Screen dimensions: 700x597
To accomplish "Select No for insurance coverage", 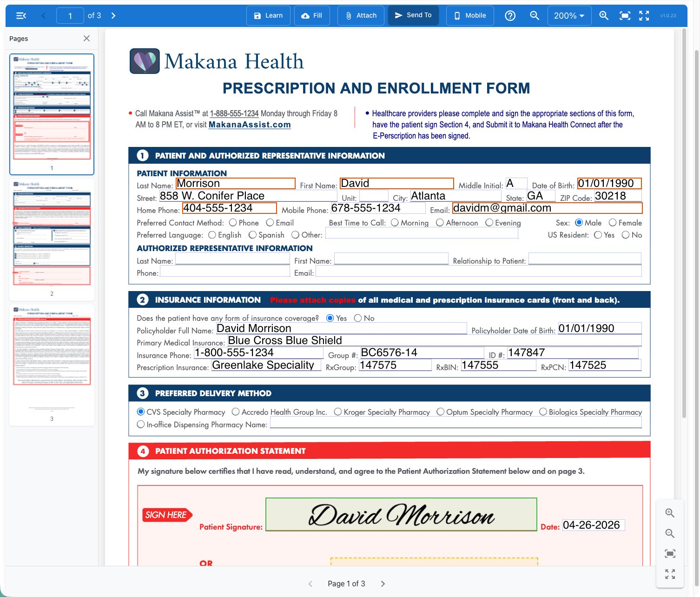I will pos(358,318).
